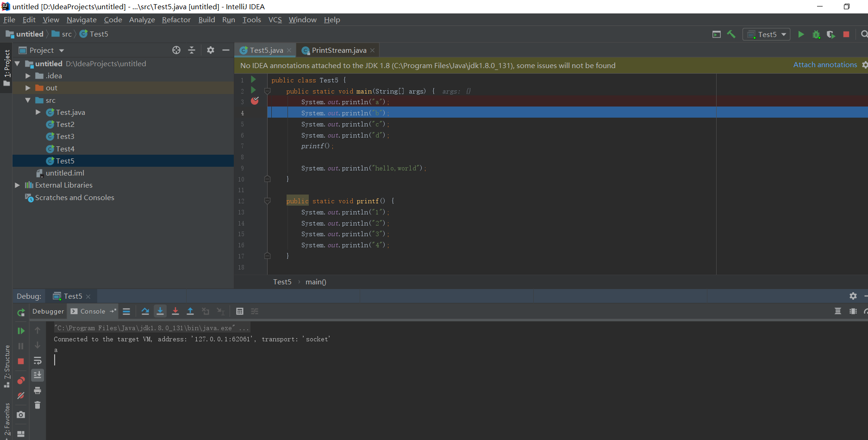Click the Step Into debugger icon
Viewport: 868px width, 440px height.
point(160,311)
